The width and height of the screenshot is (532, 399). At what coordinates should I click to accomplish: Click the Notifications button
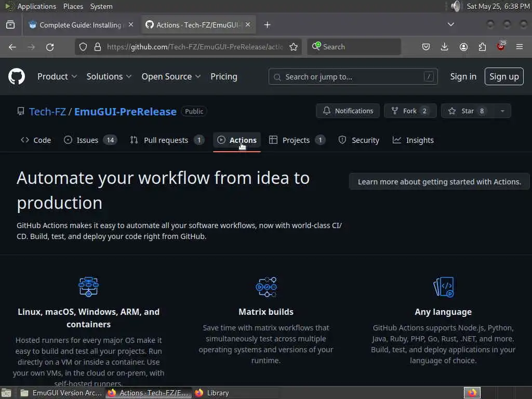point(348,111)
